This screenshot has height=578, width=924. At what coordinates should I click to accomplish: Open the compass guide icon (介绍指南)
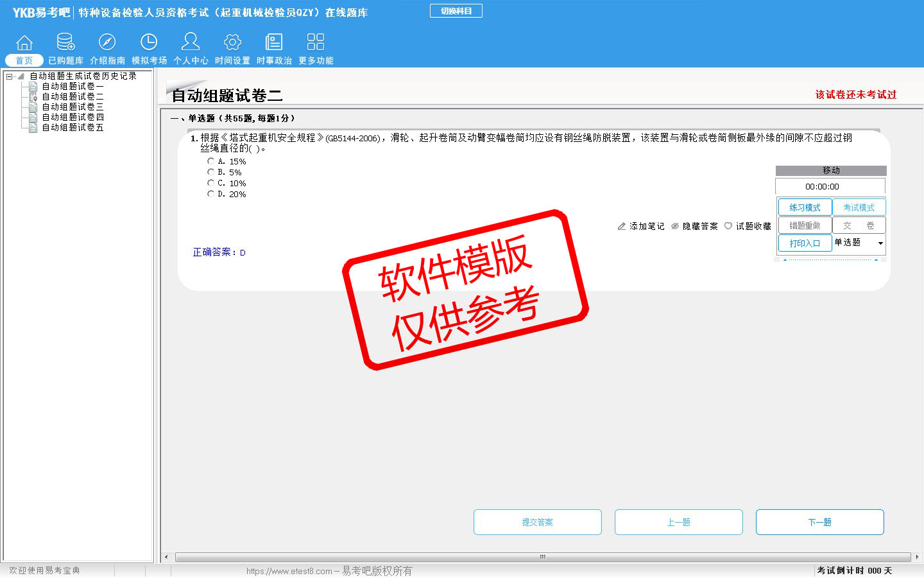(107, 42)
